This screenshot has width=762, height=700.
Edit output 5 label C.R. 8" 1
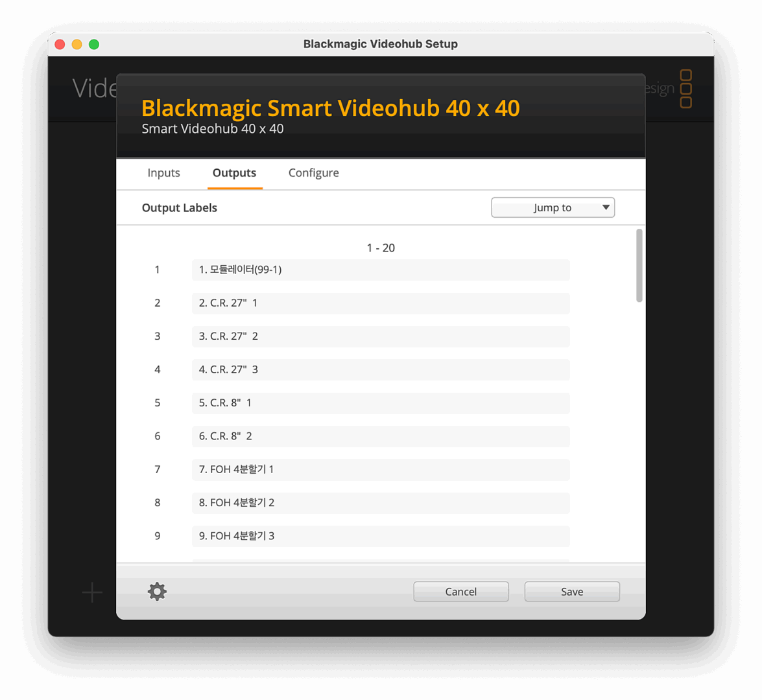381,402
